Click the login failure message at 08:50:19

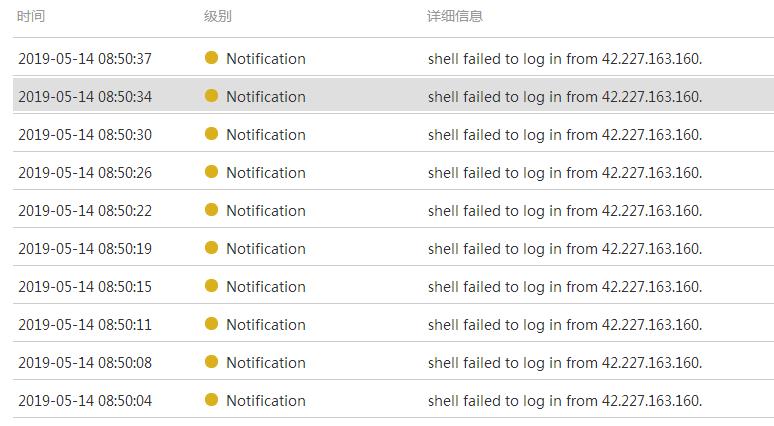point(564,249)
